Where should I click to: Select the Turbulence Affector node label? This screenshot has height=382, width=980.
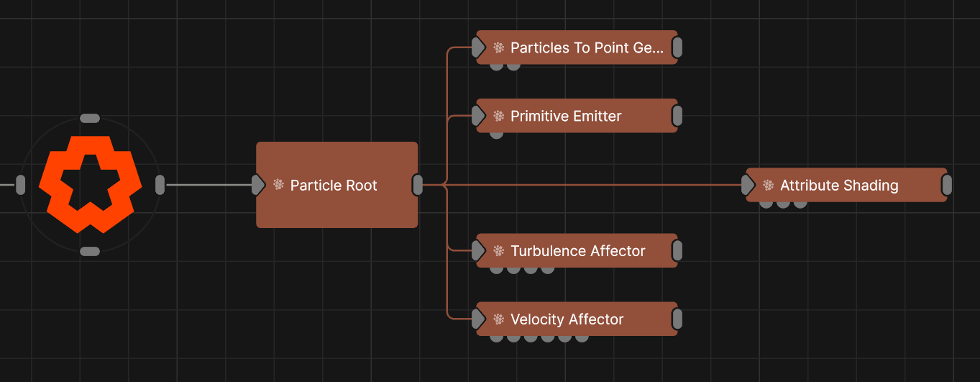click(577, 251)
